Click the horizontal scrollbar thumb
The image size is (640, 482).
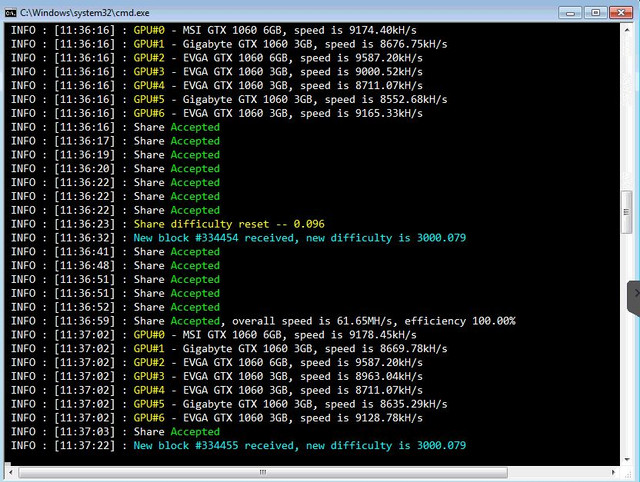point(263,472)
